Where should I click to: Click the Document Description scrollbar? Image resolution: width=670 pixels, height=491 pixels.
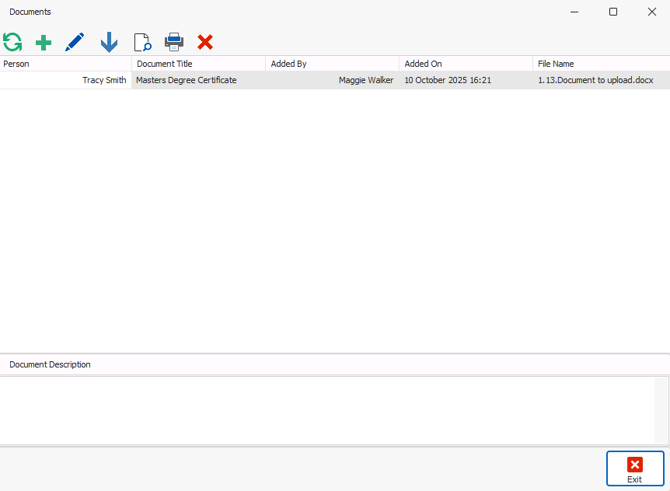662,410
